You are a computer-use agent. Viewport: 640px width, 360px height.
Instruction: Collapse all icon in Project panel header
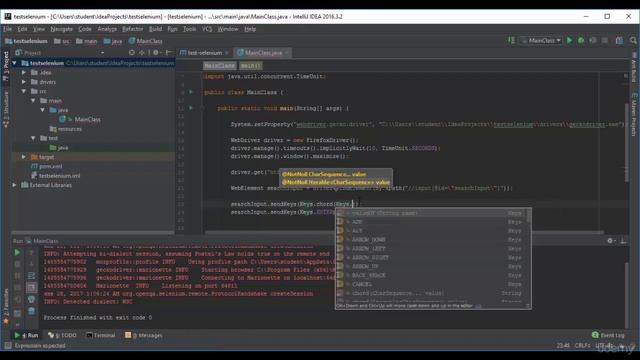point(142,53)
